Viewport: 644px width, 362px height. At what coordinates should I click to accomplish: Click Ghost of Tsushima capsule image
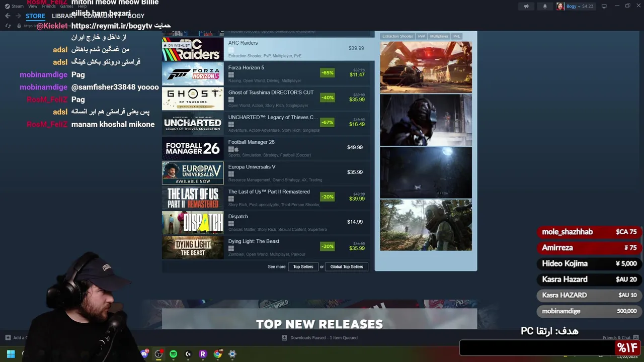point(193,99)
